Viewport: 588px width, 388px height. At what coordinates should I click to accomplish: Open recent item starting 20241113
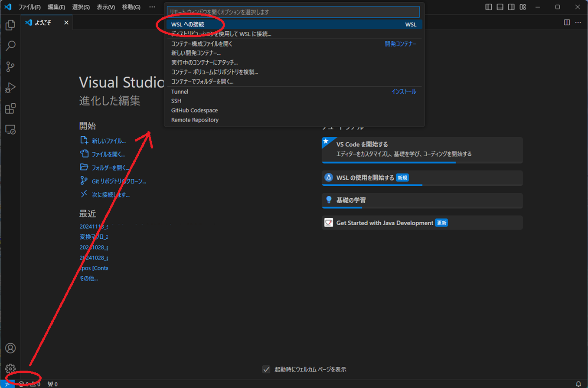pyautogui.click(x=94, y=227)
